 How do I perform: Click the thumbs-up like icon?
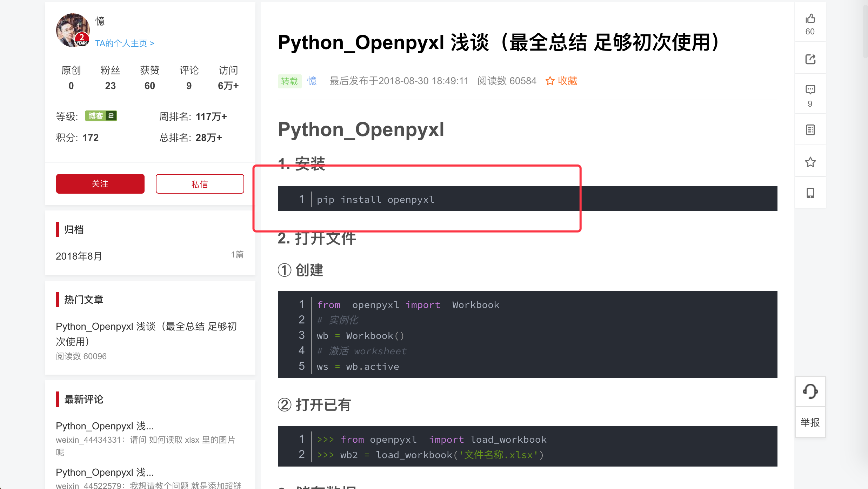(810, 19)
